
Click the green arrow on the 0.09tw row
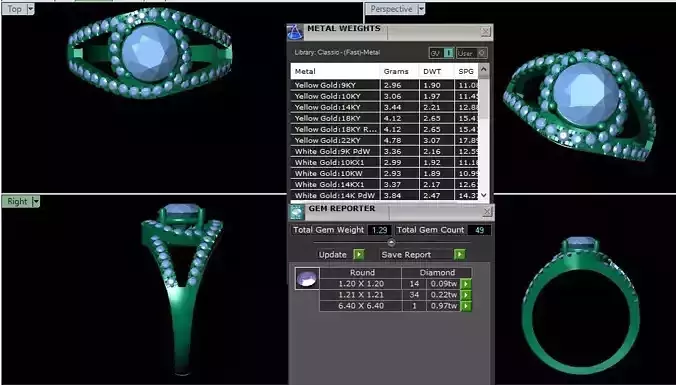466,284
